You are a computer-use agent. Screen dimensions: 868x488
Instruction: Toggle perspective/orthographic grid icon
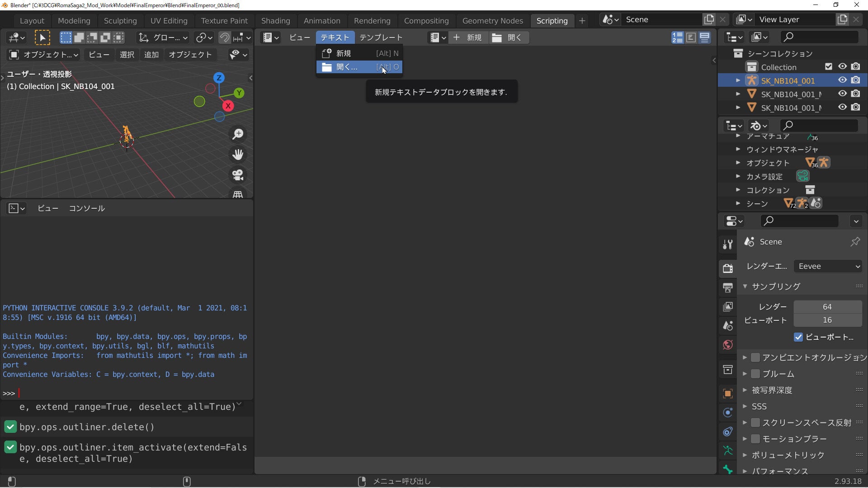tap(238, 194)
